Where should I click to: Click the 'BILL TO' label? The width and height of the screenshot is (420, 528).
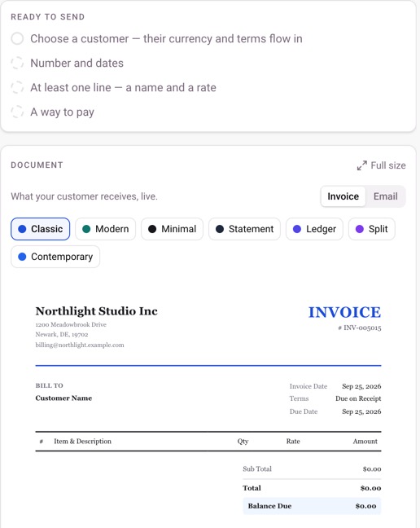click(50, 385)
